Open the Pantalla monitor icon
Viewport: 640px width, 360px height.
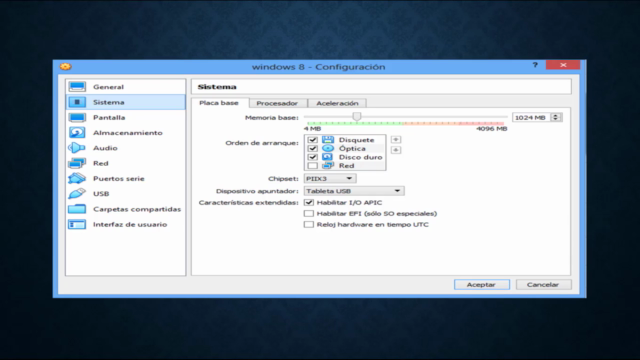pyautogui.click(x=77, y=118)
